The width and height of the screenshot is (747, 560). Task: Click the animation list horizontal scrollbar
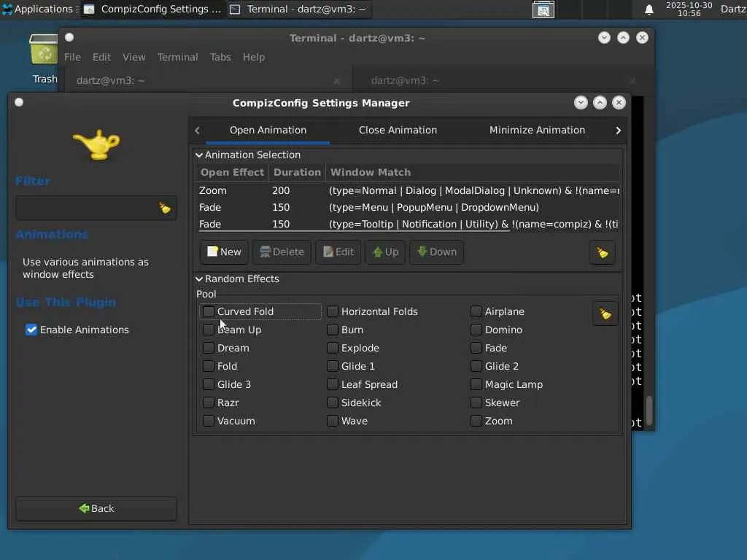pos(355,231)
